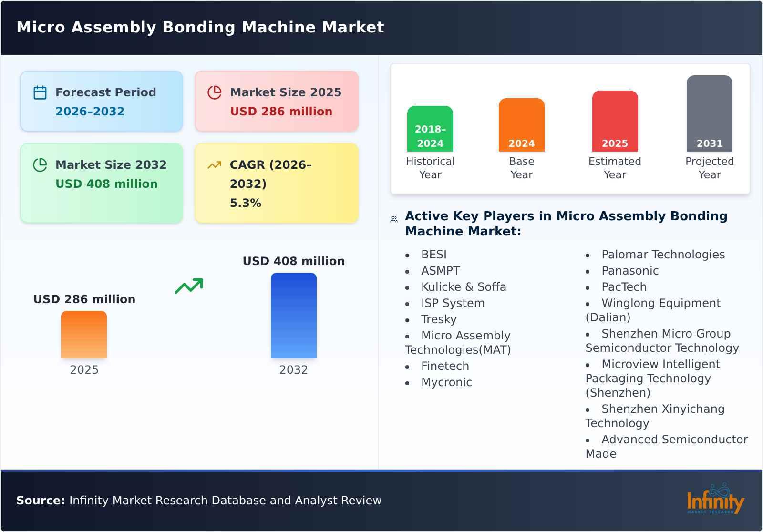Select the Micro Assembly Bonding Machine Market title

pyautogui.click(x=200, y=27)
